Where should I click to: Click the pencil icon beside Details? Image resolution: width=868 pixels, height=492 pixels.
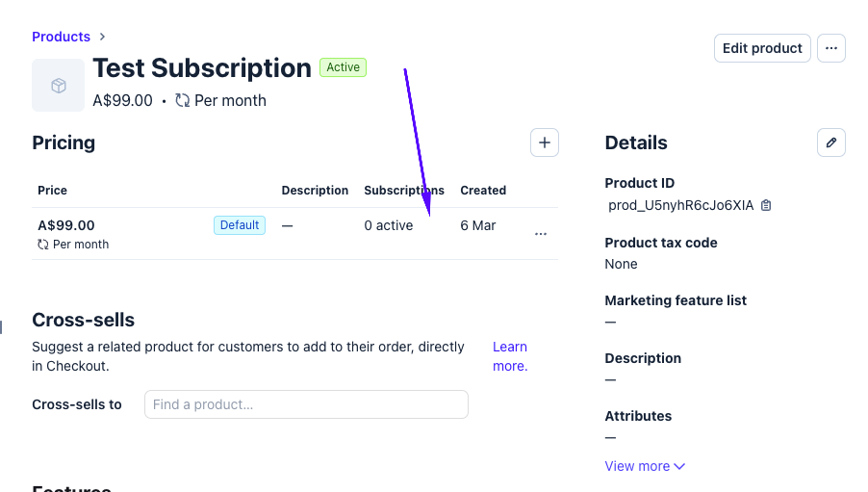coord(831,142)
